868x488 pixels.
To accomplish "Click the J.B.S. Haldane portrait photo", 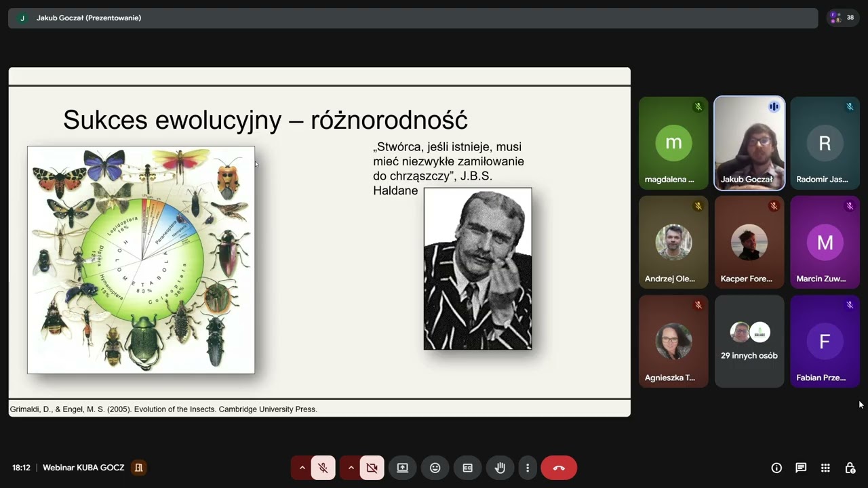I will pos(478,269).
